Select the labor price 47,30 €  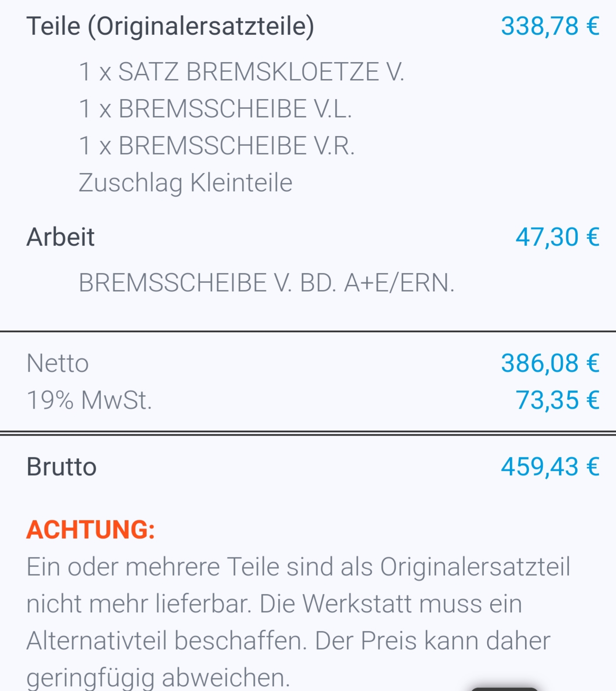(x=557, y=238)
